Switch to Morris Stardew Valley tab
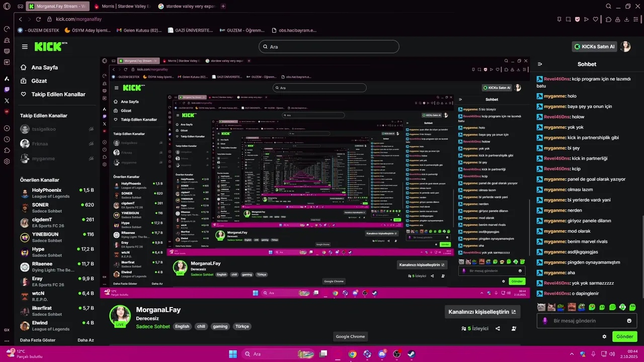The width and height of the screenshot is (644, 362). (x=122, y=7)
